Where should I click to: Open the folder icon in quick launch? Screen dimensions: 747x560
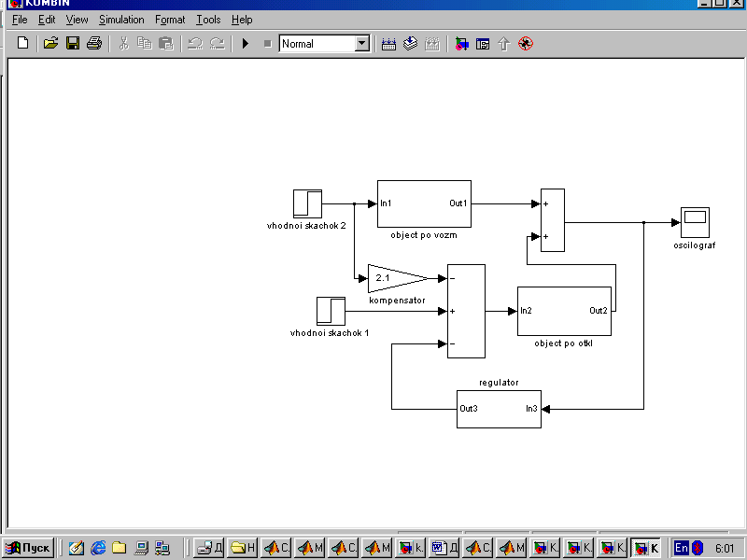coord(120,548)
